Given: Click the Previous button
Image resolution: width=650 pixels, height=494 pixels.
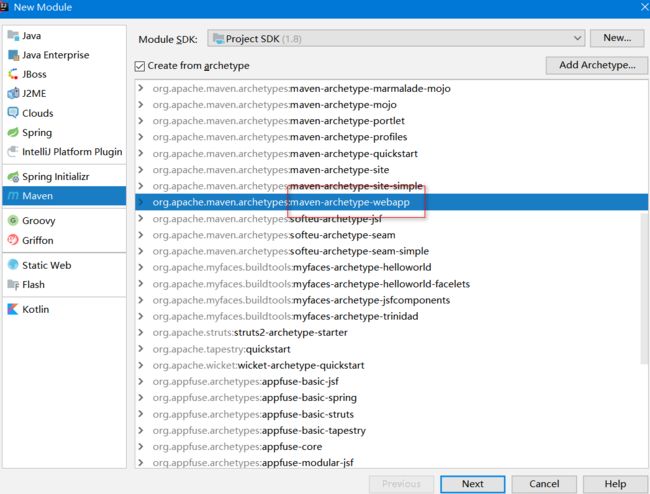Looking at the screenshot, I should (401, 484).
